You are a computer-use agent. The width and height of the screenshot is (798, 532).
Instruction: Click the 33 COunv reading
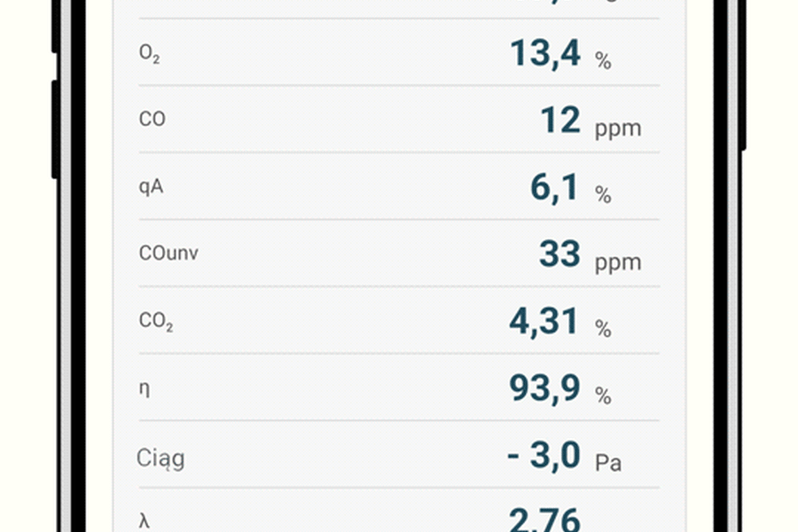click(x=559, y=254)
